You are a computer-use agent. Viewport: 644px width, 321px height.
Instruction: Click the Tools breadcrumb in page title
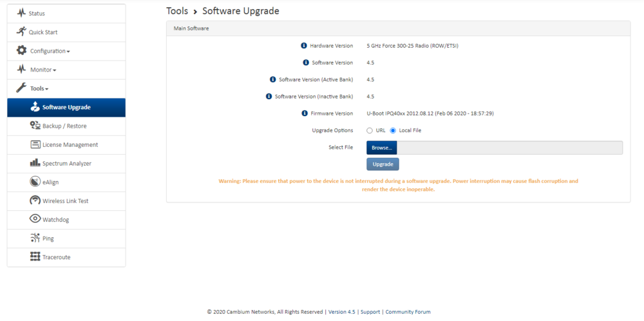pyautogui.click(x=177, y=11)
